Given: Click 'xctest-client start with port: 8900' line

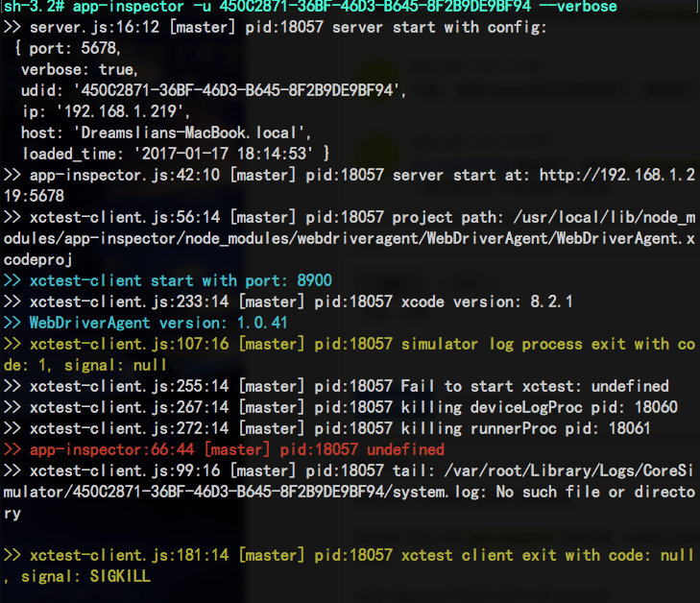Looking at the screenshot, I should pos(168,280).
